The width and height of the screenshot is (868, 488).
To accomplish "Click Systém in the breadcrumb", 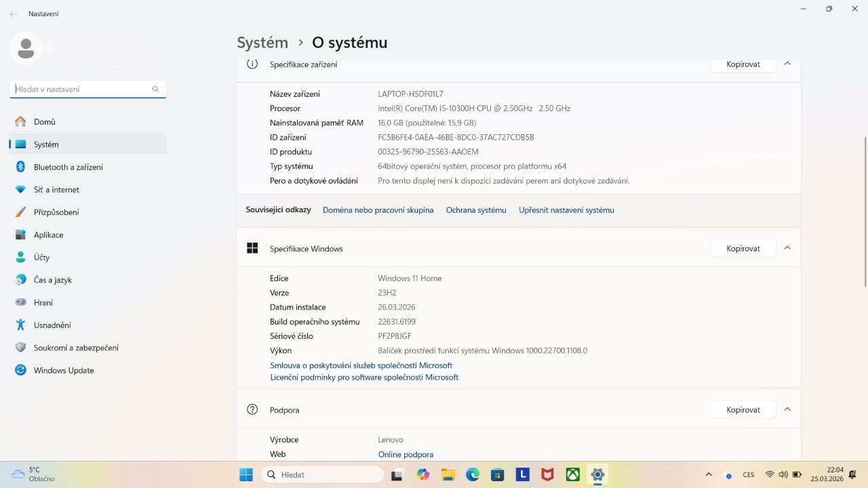I will (x=262, y=43).
